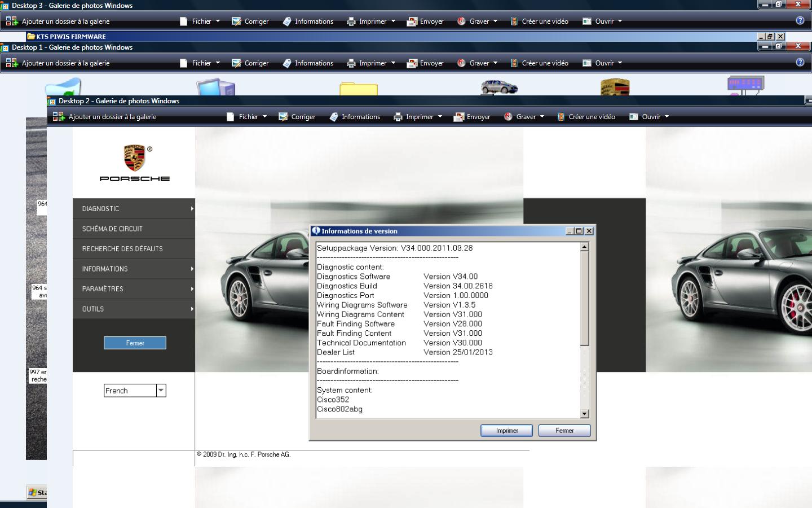
Task: Click Fichier in the Desktop 2 toolbar
Action: click(x=246, y=117)
